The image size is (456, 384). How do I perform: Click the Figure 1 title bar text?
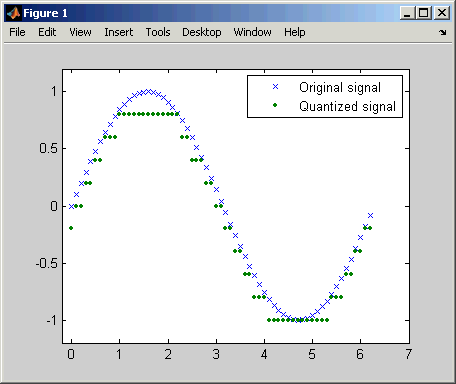click(x=45, y=13)
